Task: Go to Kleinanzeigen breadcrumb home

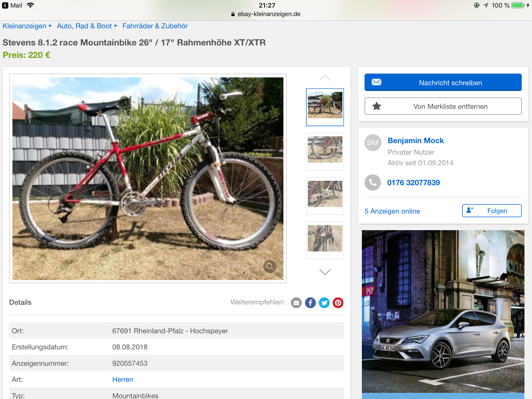Action: (24, 26)
